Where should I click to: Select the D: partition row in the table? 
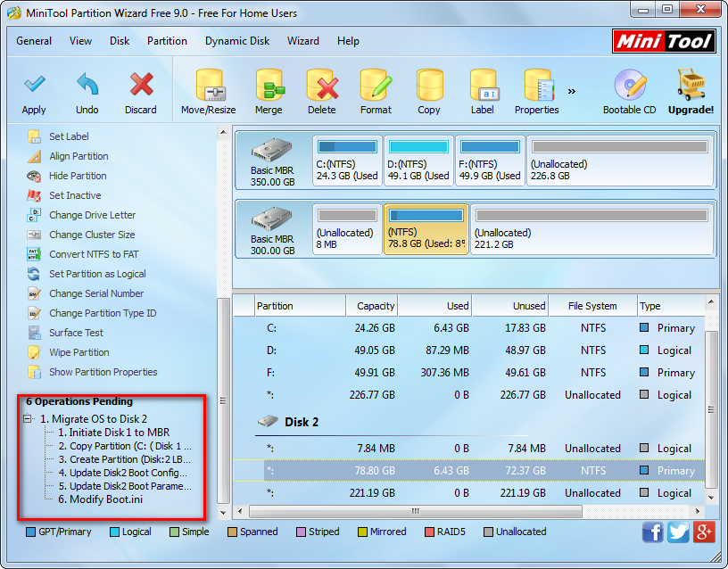(x=469, y=350)
